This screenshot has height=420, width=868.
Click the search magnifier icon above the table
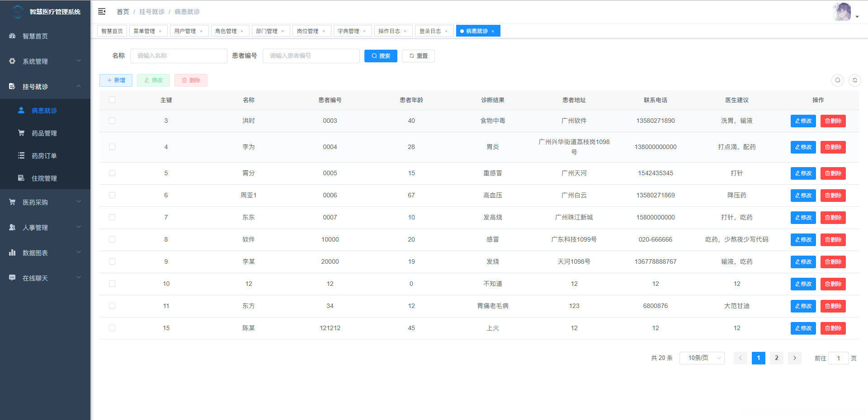(x=838, y=80)
